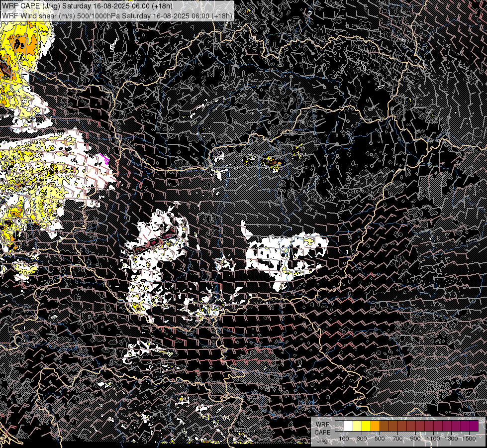Screen dimensions: 487x448
Task: Click the WRF Wind shear title line
Action: tap(117, 16)
